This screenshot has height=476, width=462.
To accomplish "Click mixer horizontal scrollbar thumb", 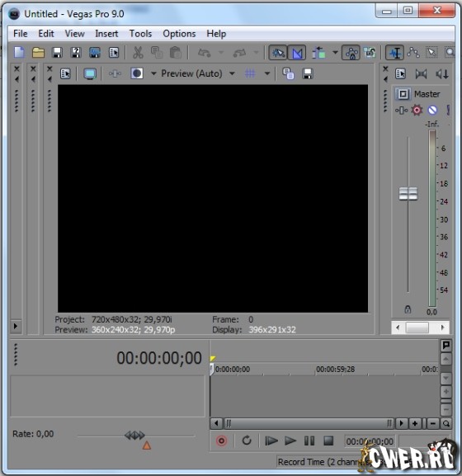I will [x=417, y=328].
